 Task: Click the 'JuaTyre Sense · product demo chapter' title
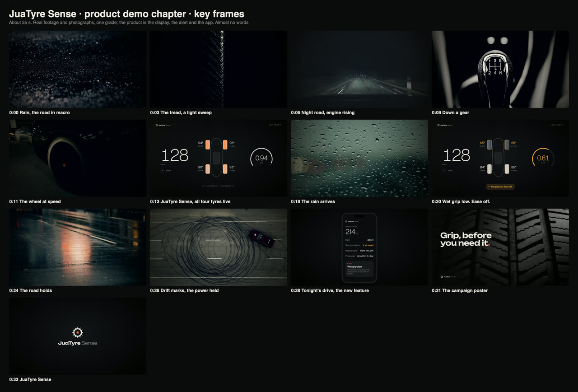[126, 14]
